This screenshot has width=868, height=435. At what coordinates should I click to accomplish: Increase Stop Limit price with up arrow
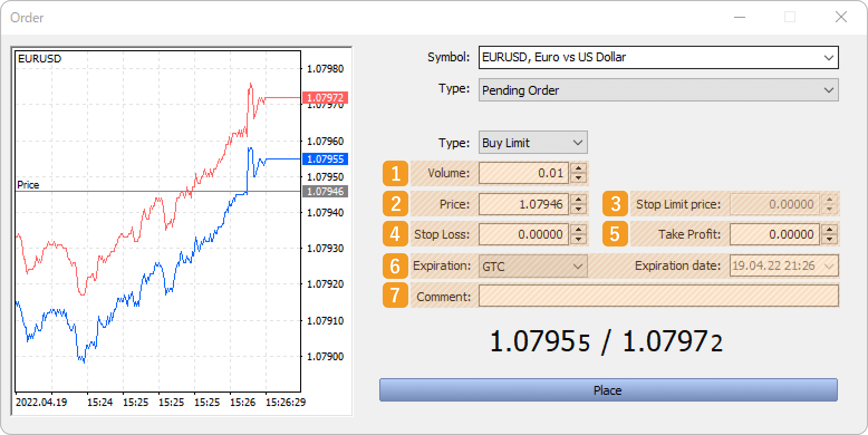[830, 199]
